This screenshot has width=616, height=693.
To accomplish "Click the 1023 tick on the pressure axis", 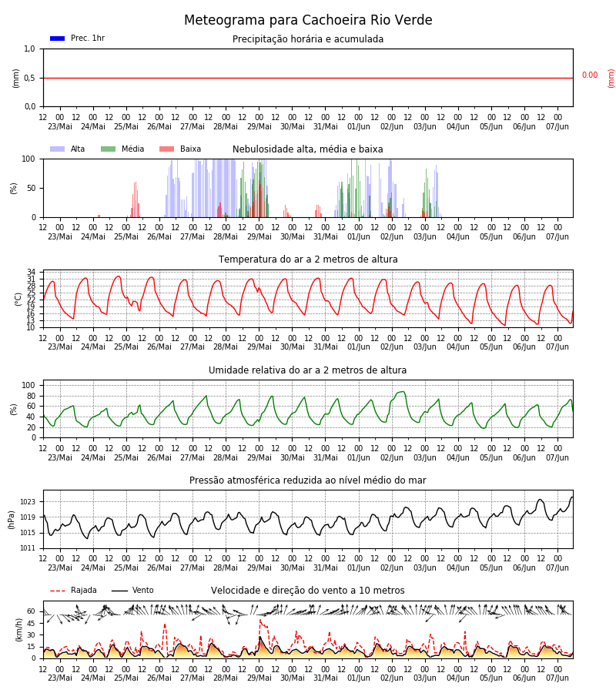I will 28,502.
